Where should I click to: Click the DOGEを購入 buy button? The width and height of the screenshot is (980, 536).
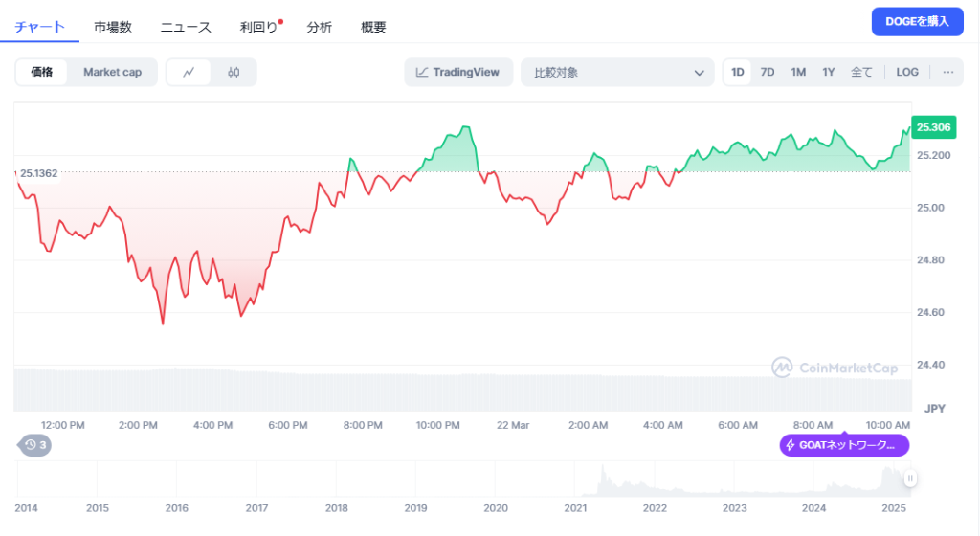point(917,21)
